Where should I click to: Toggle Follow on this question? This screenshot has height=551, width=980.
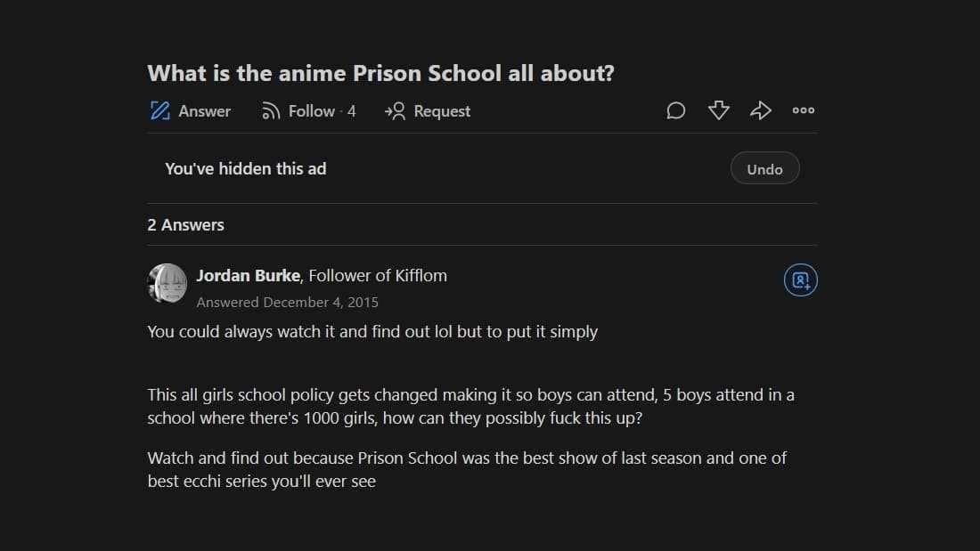coord(311,111)
